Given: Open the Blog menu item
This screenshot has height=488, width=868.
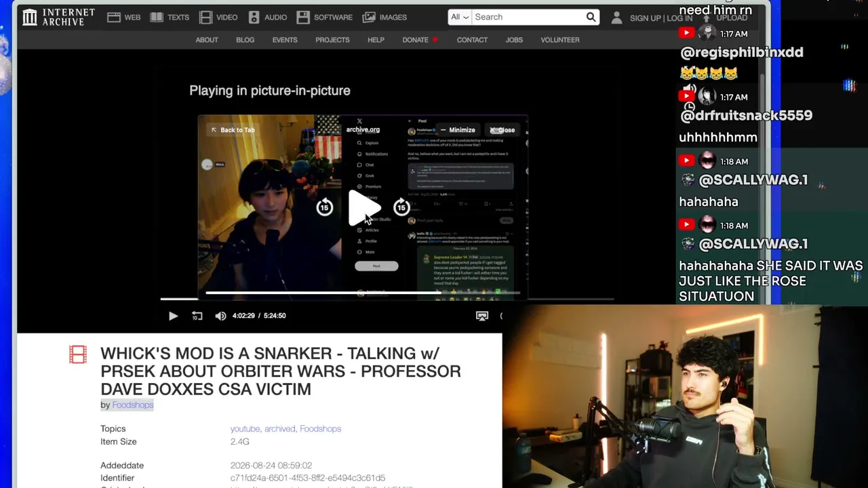Looking at the screenshot, I should pyautogui.click(x=245, y=40).
